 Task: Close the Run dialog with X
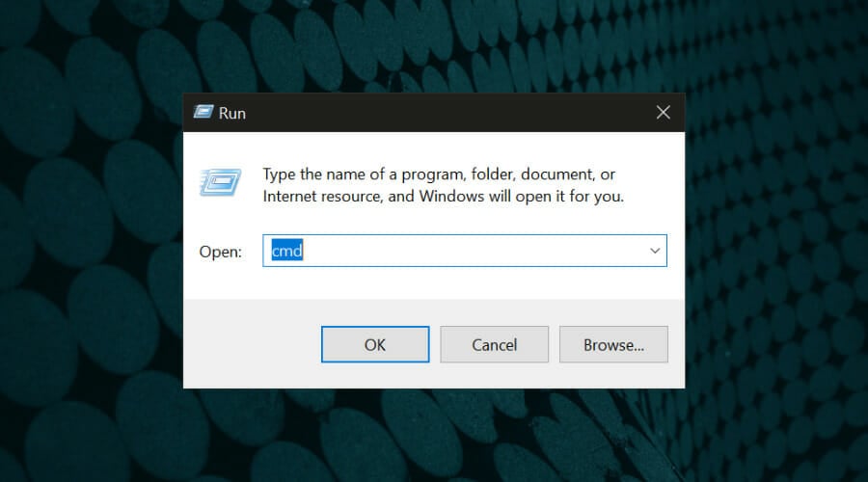click(x=663, y=113)
